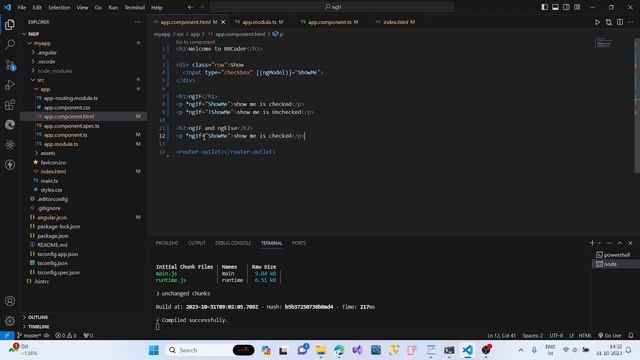Open the File menu
640x360 pixels.
22,7
